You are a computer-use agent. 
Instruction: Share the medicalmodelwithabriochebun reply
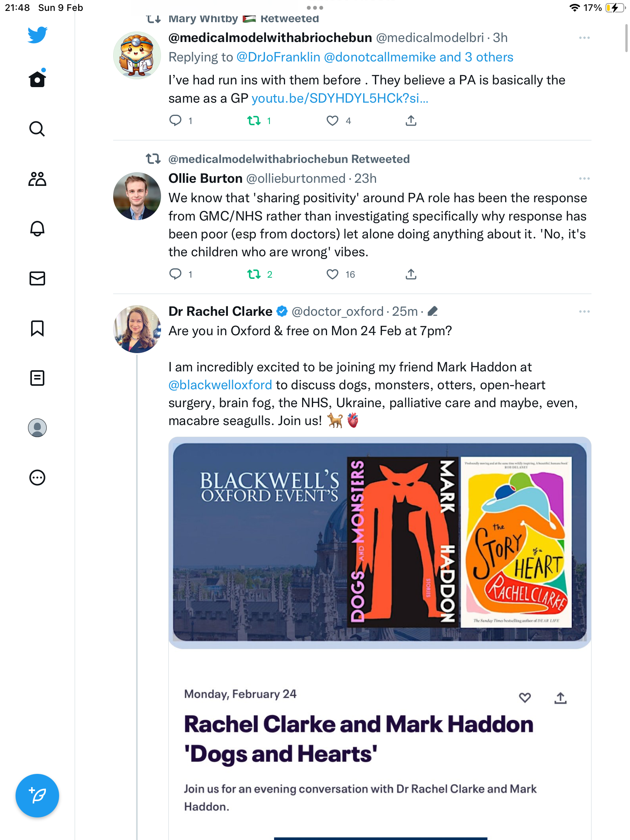click(x=411, y=121)
